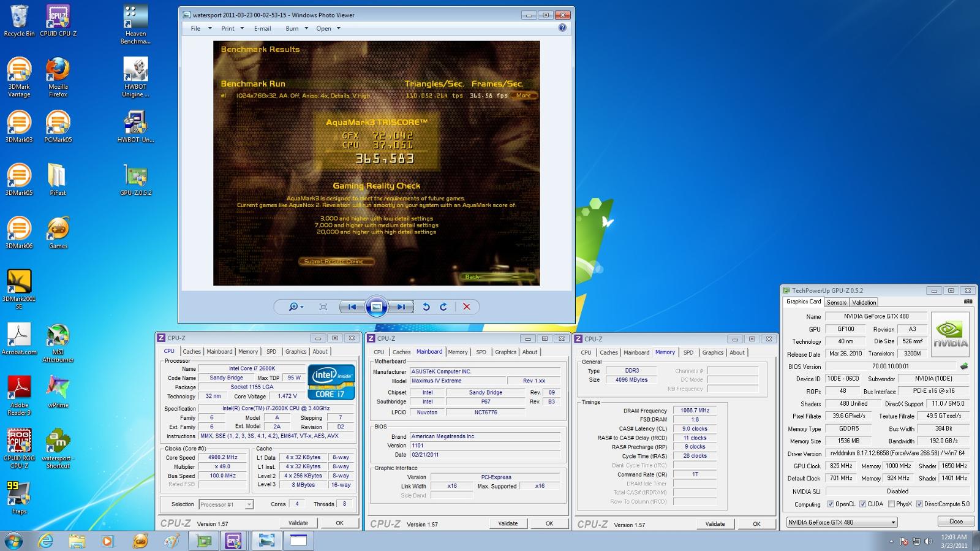Image resolution: width=980 pixels, height=551 pixels.
Task: Click OK in the first CPU-Z window
Action: coord(339,523)
